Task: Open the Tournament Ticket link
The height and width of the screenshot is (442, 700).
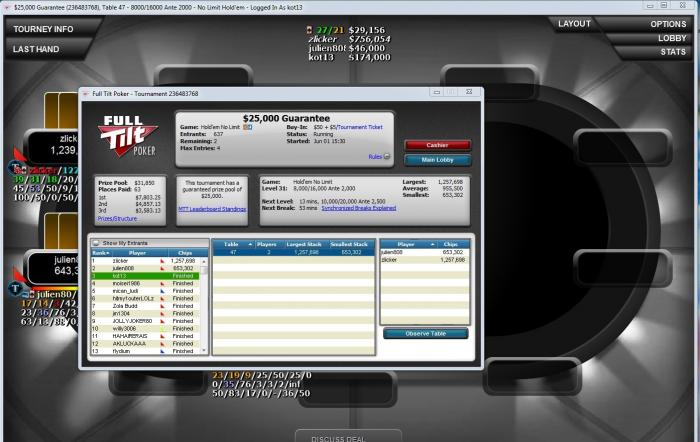Action: tap(360, 127)
